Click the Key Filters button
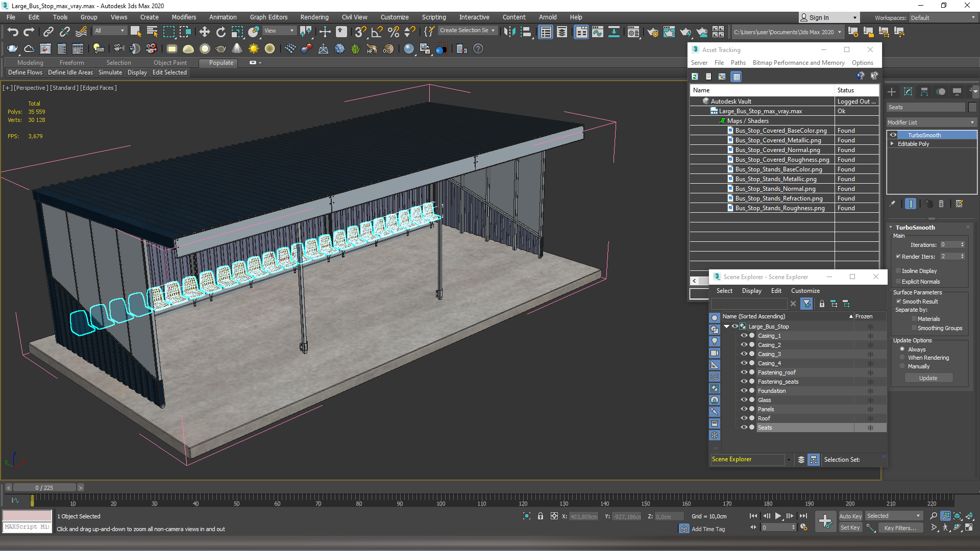 tap(900, 528)
